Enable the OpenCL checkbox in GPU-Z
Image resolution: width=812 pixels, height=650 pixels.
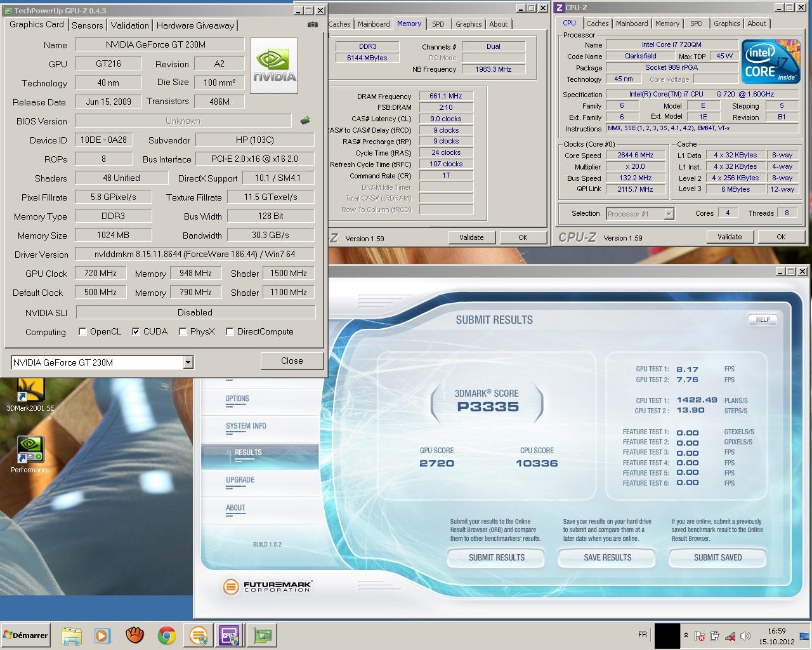point(82,331)
